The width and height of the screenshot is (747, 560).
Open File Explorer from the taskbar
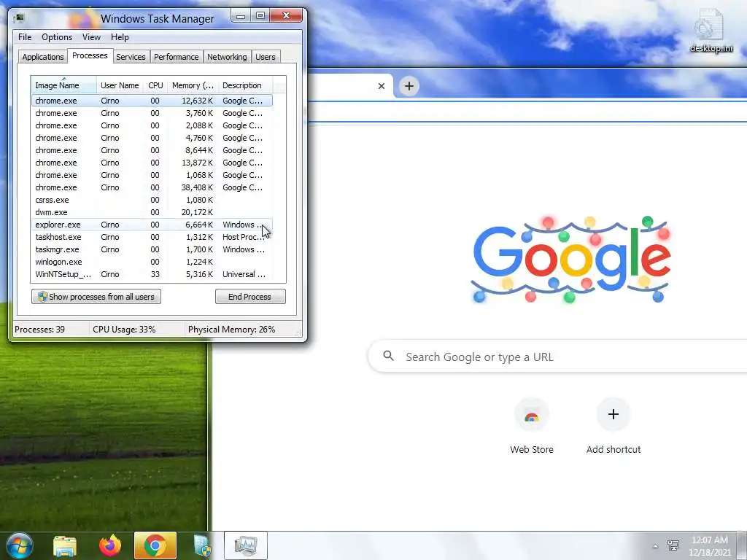click(65, 545)
